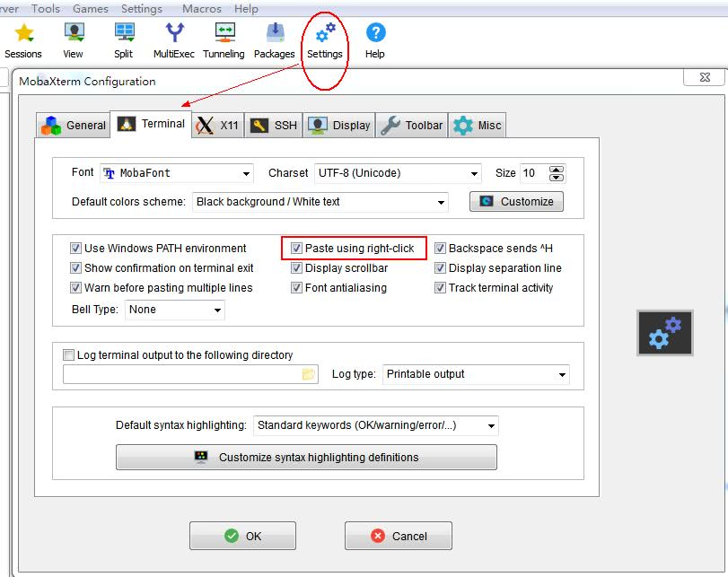728x577 pixels.
Task: Disable Warn before pasting multiple lines
Action: coord(75,288)
